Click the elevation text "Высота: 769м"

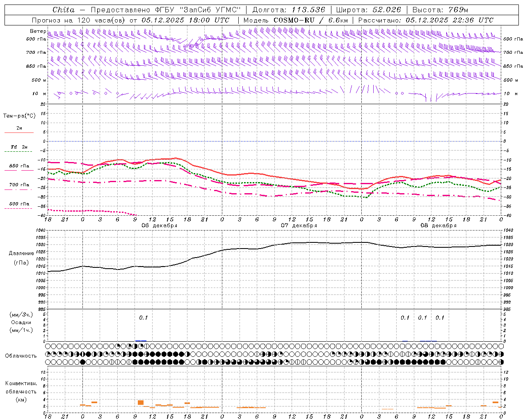point(440,9)
